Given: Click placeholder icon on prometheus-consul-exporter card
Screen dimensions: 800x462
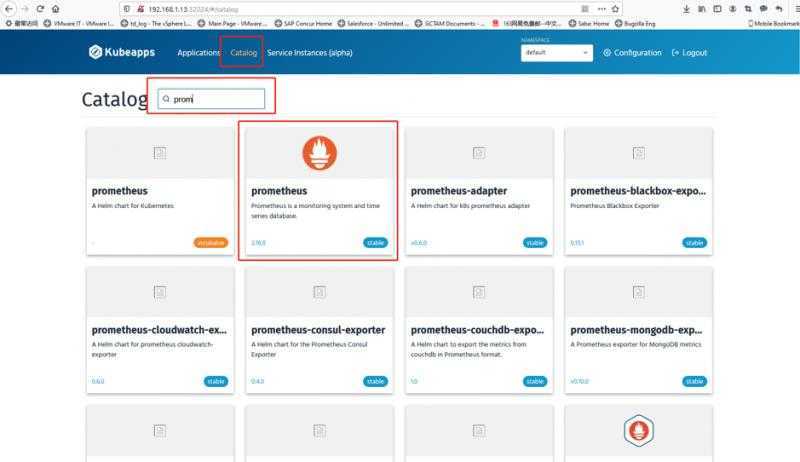Looking at the screenshot, I should (319, 292).
